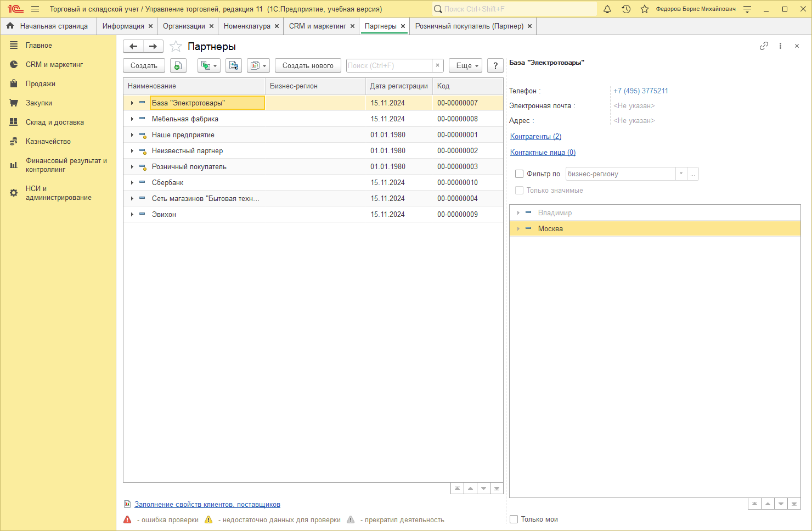This screenshot has height=531, width=812.
Task: Focus the Поиск (Ctrl+F) search field
Action: [389, 65]
